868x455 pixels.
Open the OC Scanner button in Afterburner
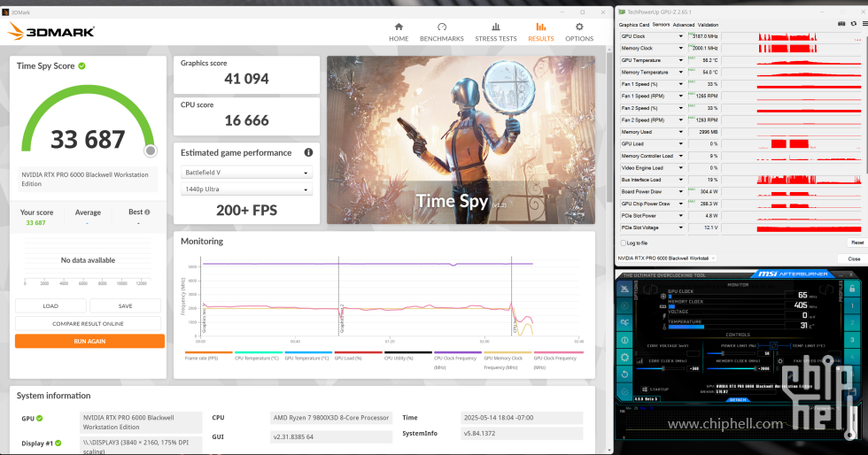624,323
